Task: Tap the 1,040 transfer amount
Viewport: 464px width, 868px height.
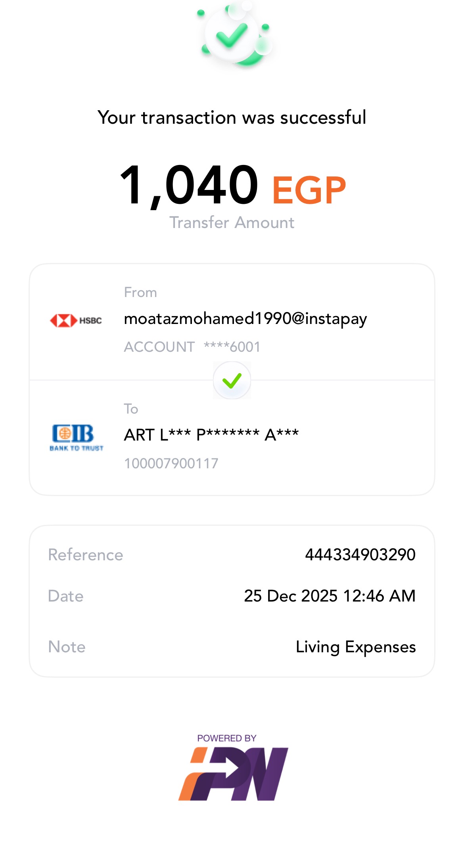Action: point(189,186)
